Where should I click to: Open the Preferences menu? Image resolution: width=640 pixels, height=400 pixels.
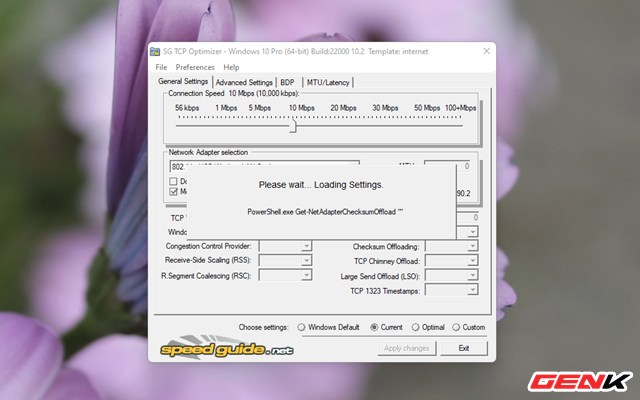click(195, 67)
